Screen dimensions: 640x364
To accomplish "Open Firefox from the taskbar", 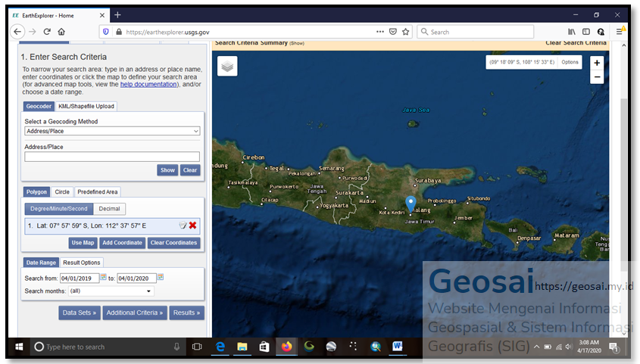I will coord(286,347).
